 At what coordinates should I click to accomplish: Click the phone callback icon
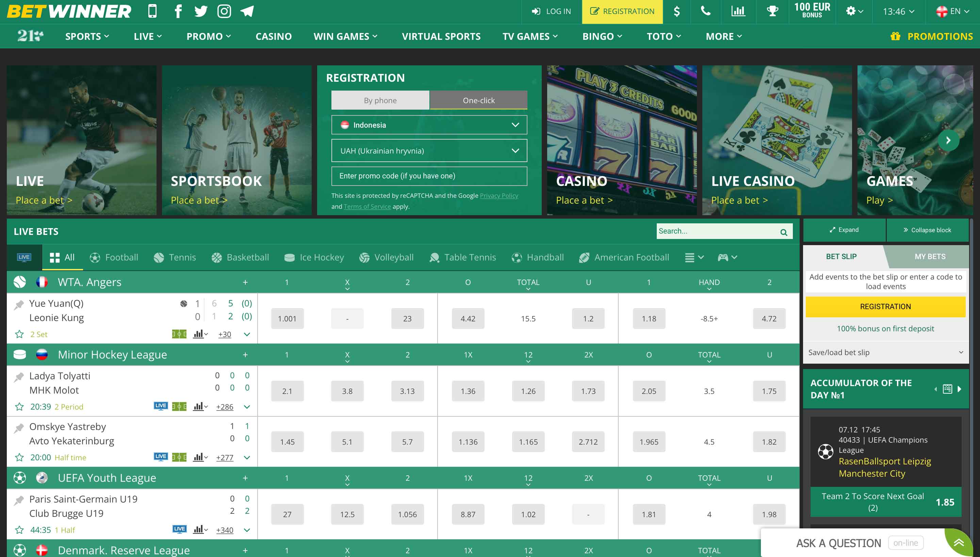(x=706, y=12)
